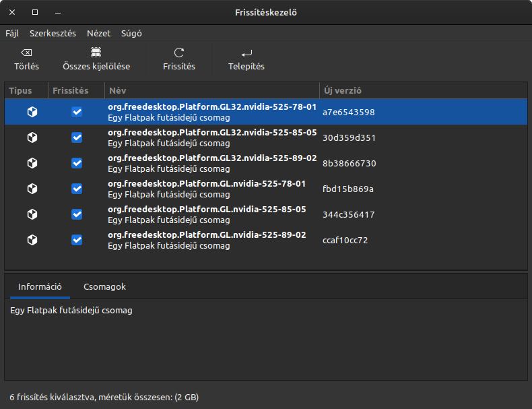Click status bar text '6 frissítés kiválasztva'
The width and height of the screenshot is (532, 409).
point(52,397)
